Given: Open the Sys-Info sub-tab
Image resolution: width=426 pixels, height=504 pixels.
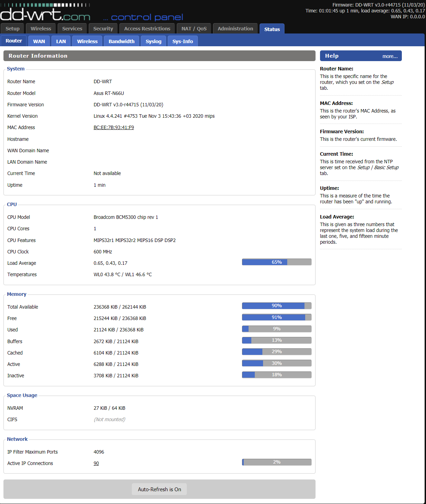Looking at the screenshot, I should 183,41.
